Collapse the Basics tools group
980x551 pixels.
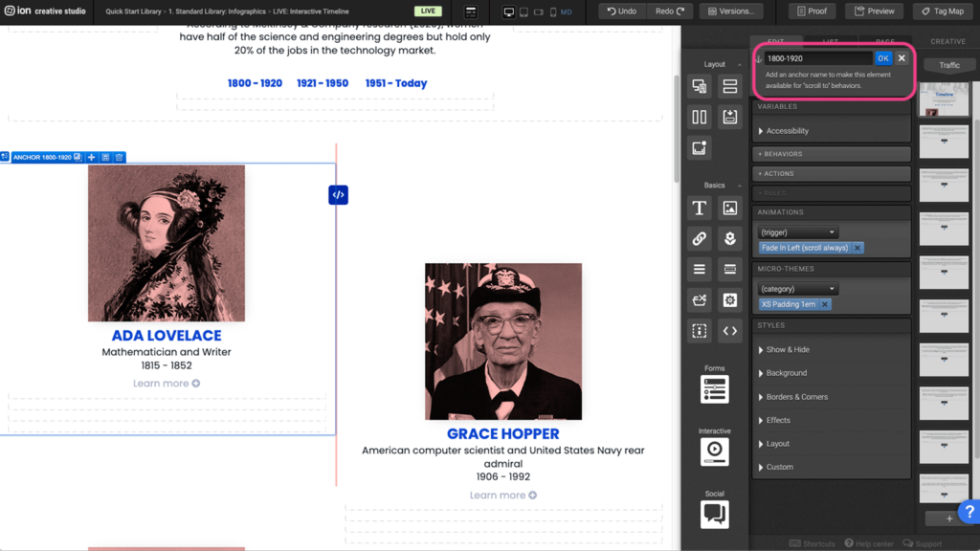coord(740,186)
